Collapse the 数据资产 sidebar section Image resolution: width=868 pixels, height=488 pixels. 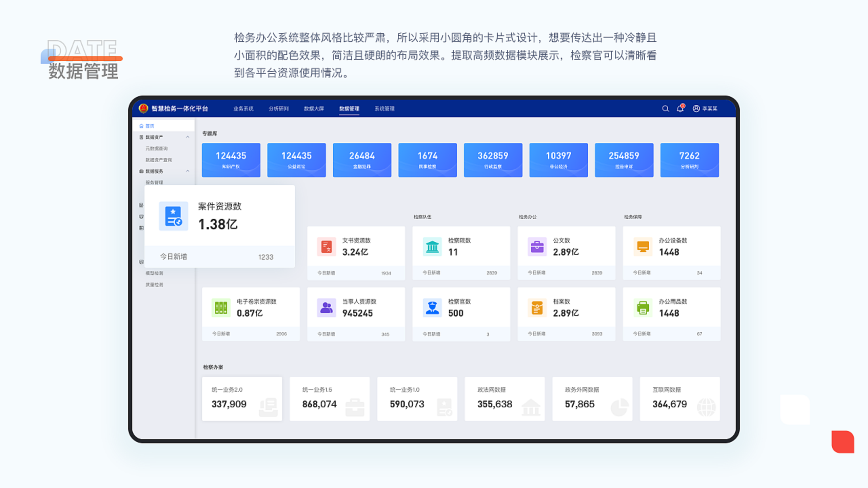click(188, 137)
